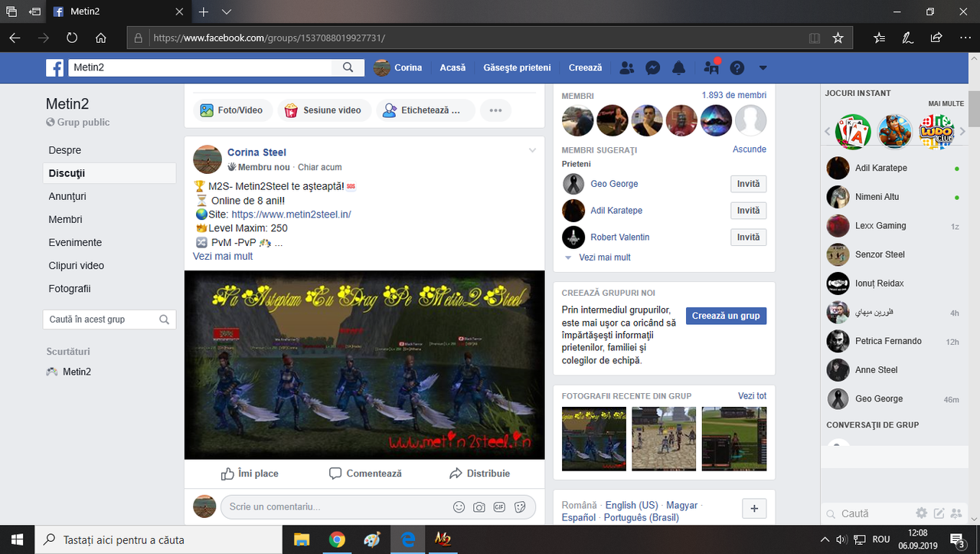Click more post options ellipsis button
Screen dimensions: 980x554
[x=495, y=110]
